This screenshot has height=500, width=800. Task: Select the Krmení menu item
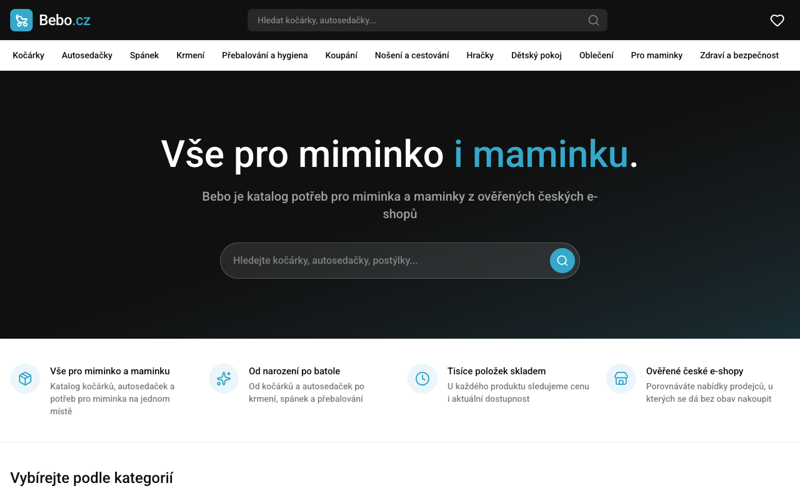pos(190,55)
